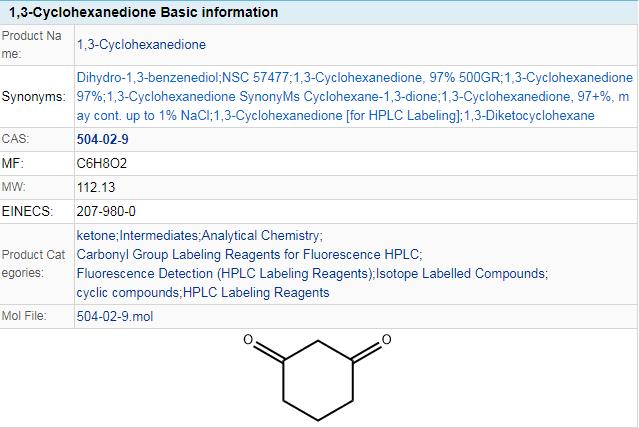This screenshot has width=639, height=428.
Task: Click the EINECS number 207-980-0
Action: coord(106,212)
